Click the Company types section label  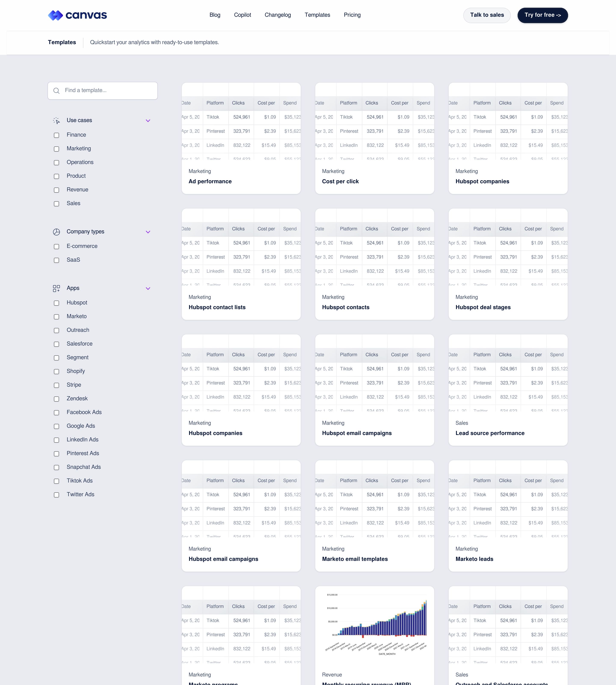point(85,232)
